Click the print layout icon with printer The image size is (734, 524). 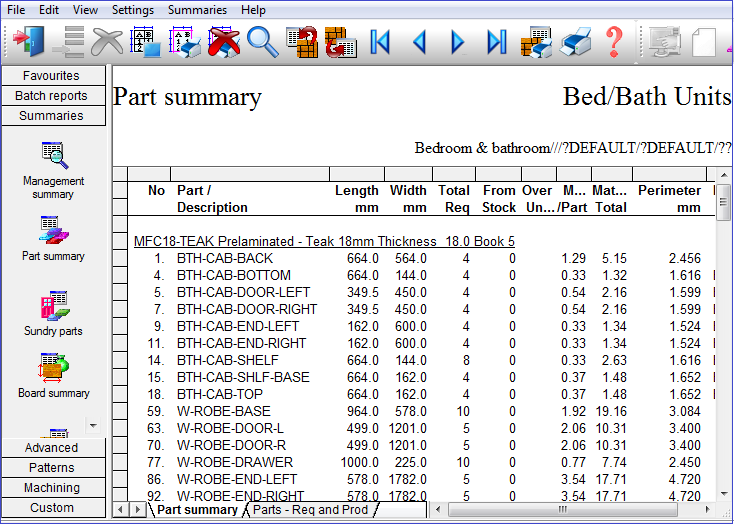coord(185,41)
